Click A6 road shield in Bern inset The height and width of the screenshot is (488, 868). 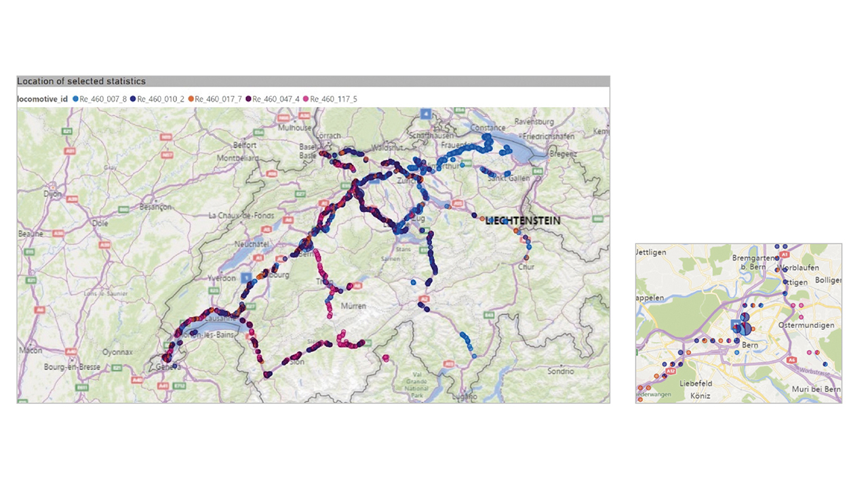791,361
